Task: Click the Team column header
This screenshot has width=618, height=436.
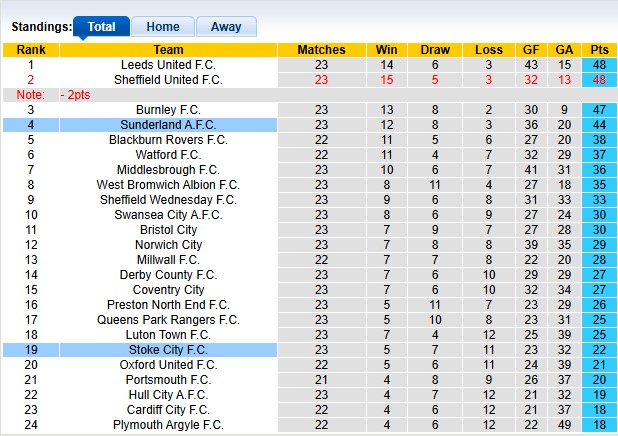Action: click(168, 49)
